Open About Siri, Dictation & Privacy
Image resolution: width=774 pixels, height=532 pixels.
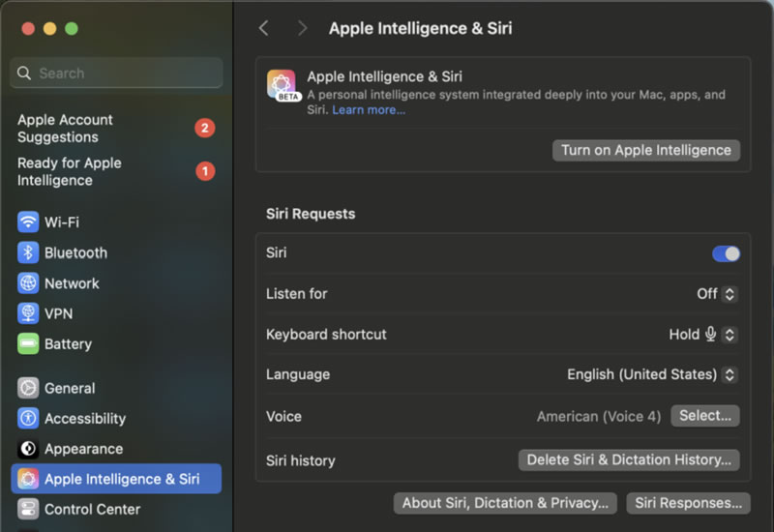pos(505,503)
